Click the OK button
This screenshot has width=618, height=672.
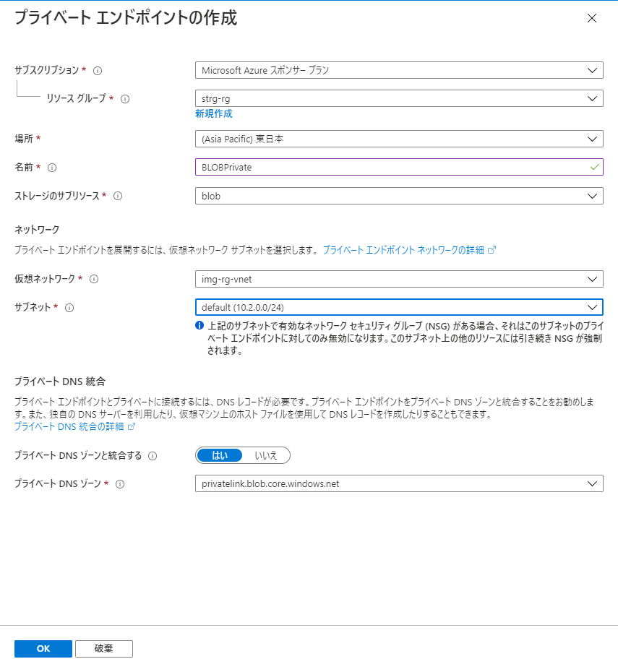tap(43, 648)
